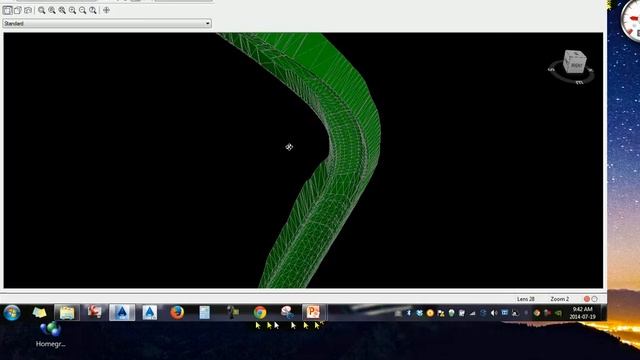Image resolution: width=640 pixels, height=360 pixels.
Task: Click the second view icon with stacked pages
Action: tap(18, 10)
